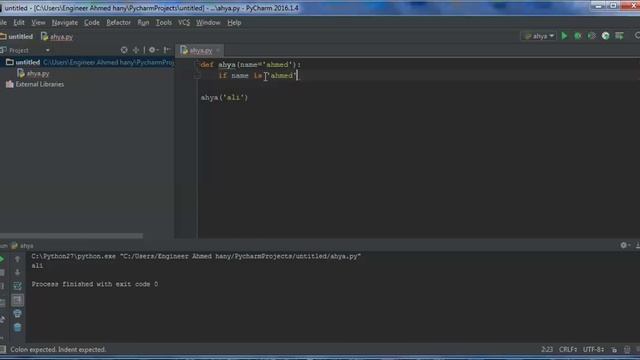The width and height of the screenshot is (640, 360).
Task: Open the Window menu
Action: (208, 22)
